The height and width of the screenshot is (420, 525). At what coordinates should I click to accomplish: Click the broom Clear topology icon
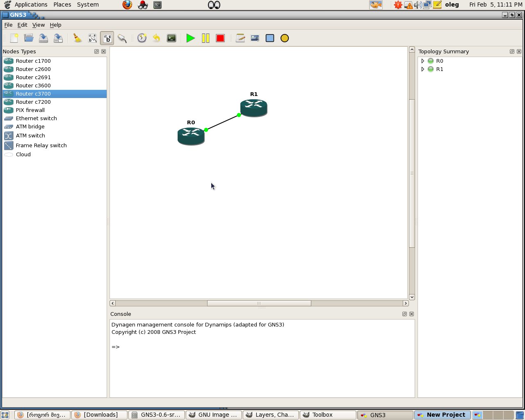(x=77, y=38)
